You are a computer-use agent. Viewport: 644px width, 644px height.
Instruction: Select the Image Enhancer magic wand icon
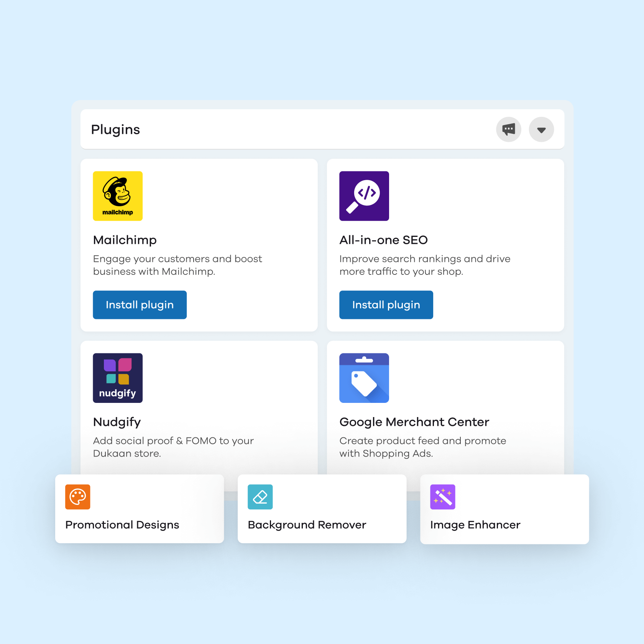(442, 497)
